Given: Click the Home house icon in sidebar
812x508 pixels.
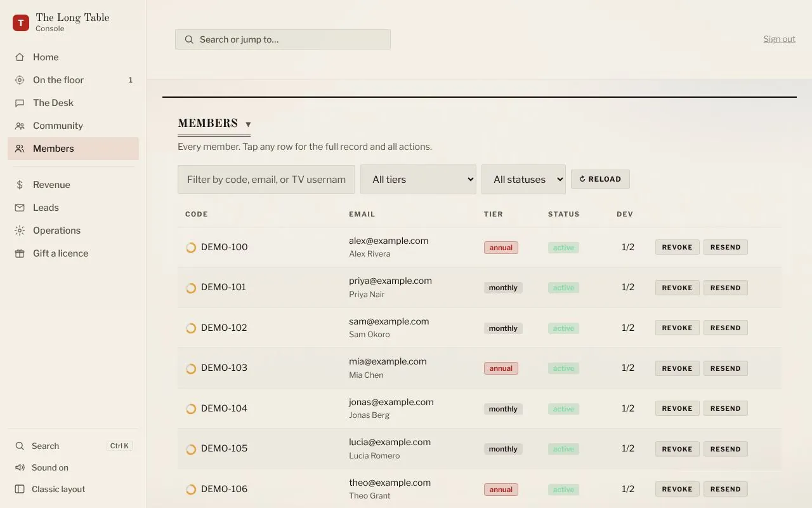Looking at the screenshot, I should 20,57.
